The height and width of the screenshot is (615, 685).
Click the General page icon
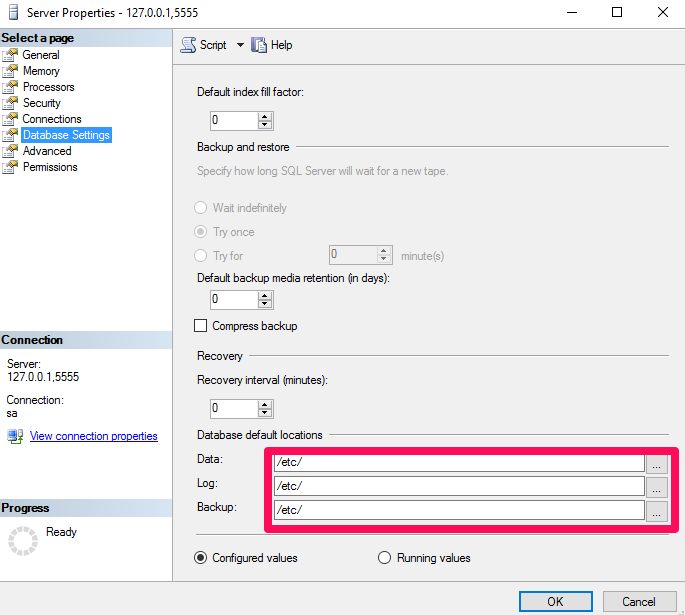coord(10,55)
